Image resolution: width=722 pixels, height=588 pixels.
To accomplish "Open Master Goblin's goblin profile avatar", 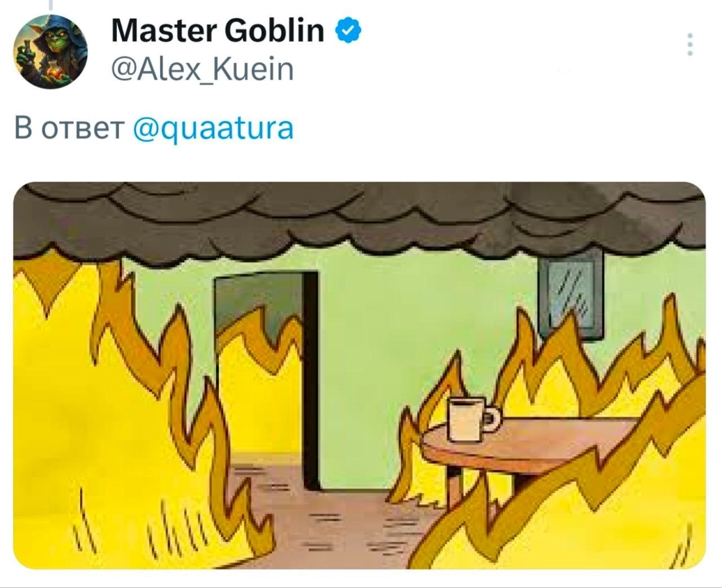I will (x=51, y=52).
